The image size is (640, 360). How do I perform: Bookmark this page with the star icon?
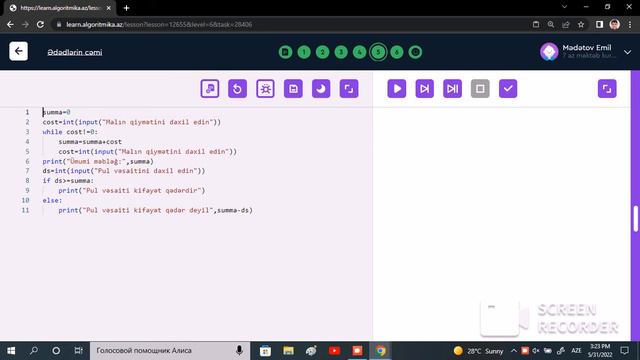click(581, 24)
